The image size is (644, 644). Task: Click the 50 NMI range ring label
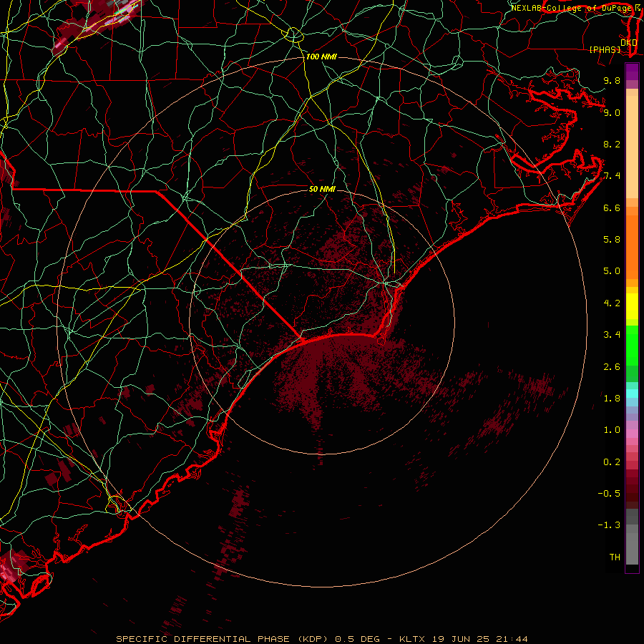click(x=322, y=189)
